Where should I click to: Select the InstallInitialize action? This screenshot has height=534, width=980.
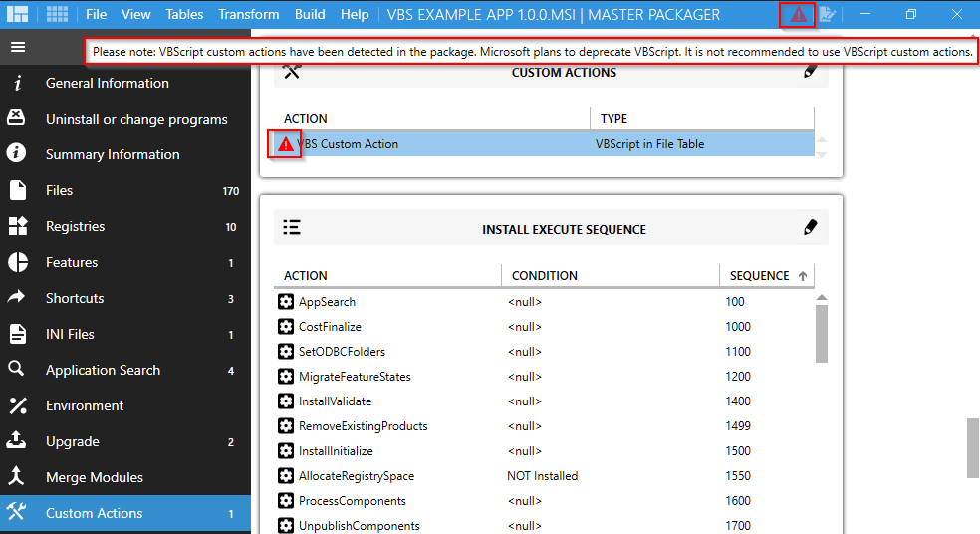[x=336, y=451]
